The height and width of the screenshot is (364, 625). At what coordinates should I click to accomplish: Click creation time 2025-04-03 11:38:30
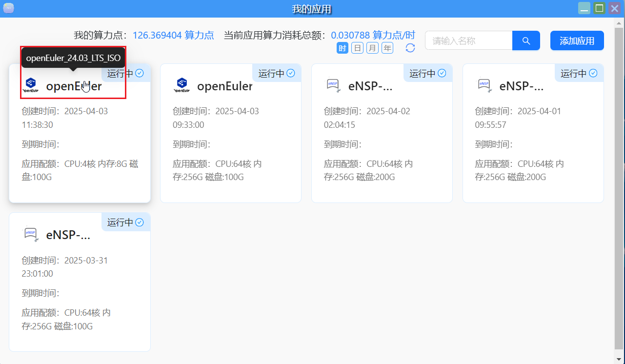65,118
